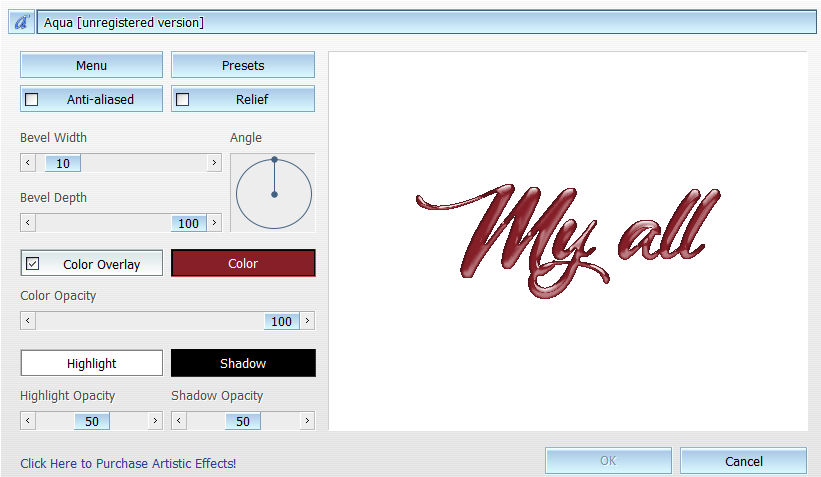Disable the Color Overlay checkbox
Screen dimensions: 821x477
click(33, 264)
